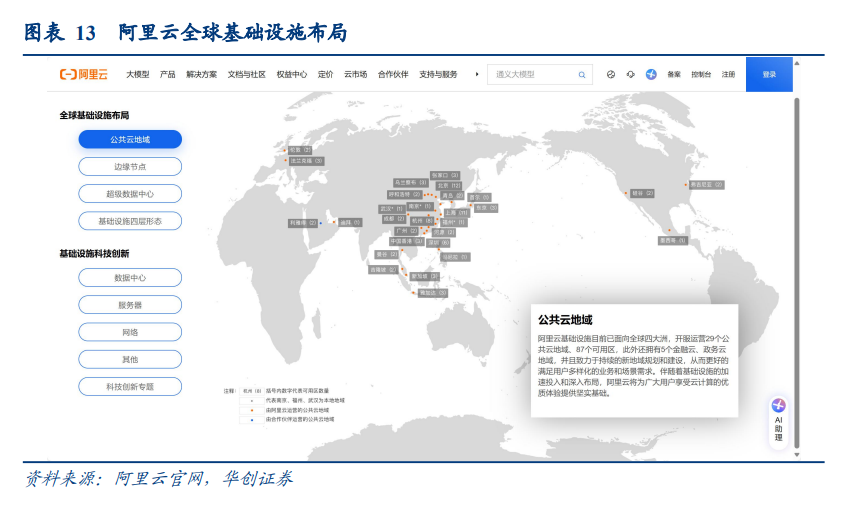Click the 中国香港 map label
This screenshot has height=510, width=841.
406,241
